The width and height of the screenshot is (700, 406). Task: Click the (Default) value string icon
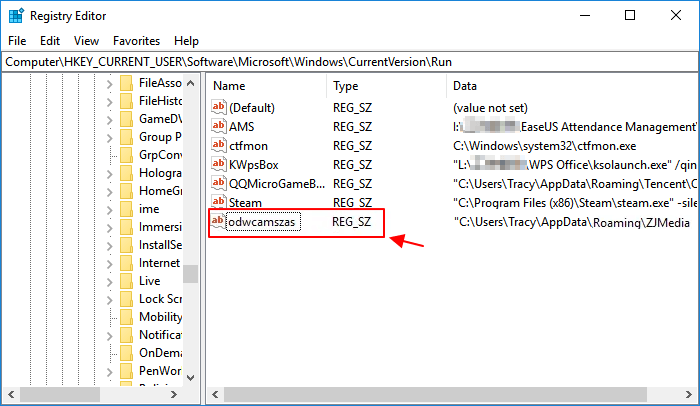219,107
